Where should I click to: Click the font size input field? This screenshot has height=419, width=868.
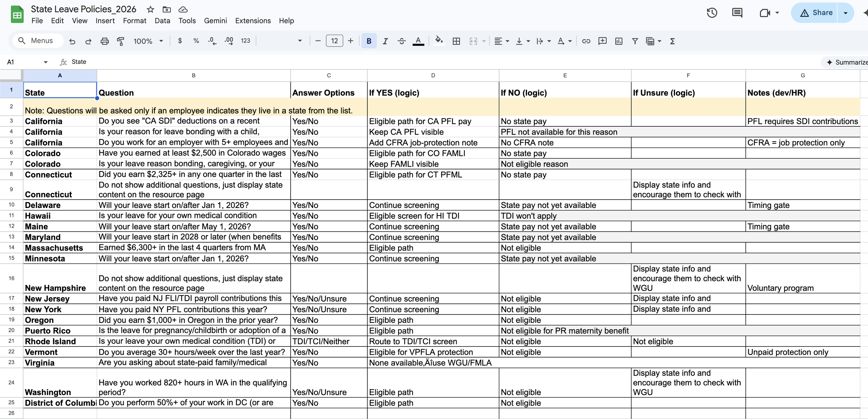coord(334,41)
